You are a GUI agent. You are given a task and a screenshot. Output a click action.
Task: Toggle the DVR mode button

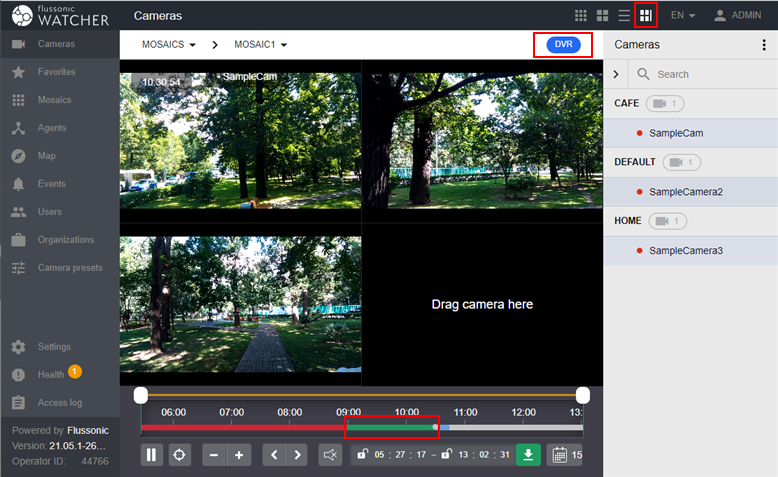click(563, 44)
